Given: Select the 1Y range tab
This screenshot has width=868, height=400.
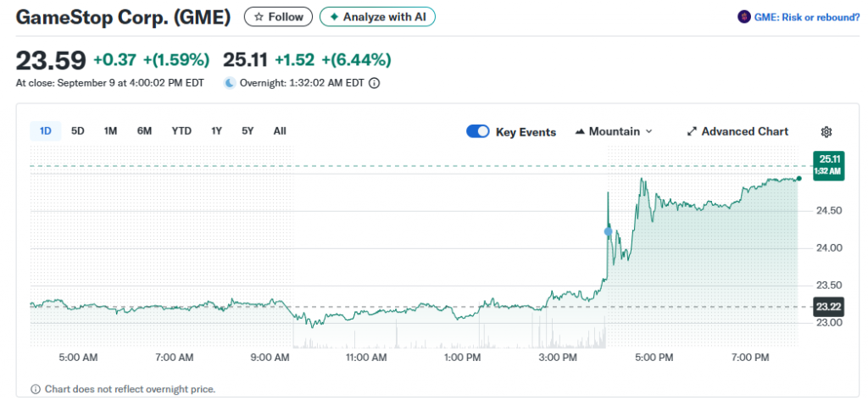Looking at the screenshot, I should 216,131.
